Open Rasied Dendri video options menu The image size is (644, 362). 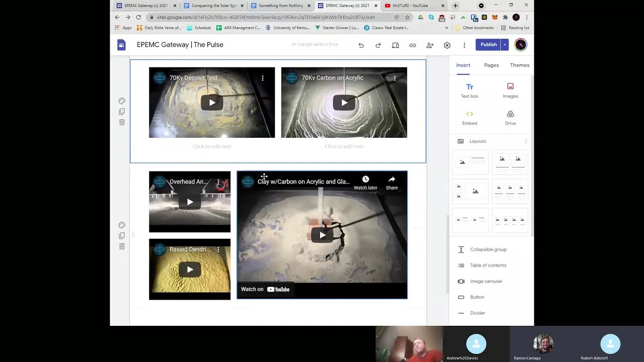[x=218, y=249]
